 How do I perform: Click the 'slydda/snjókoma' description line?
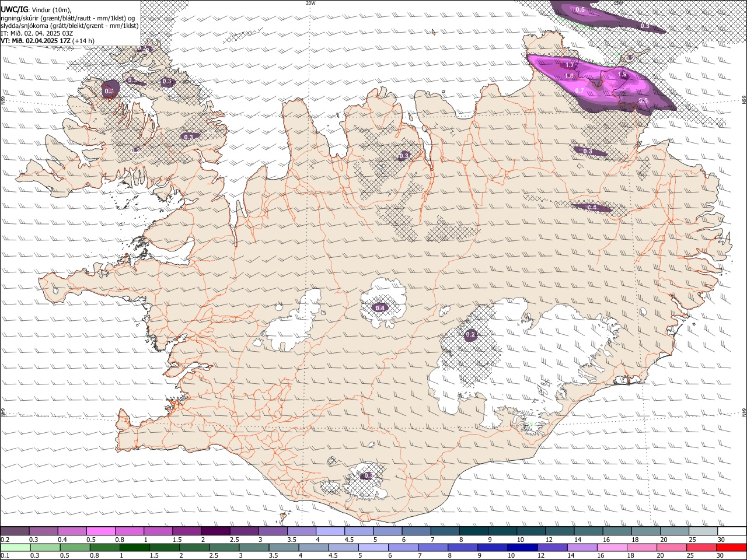click(x=69, y=26)
